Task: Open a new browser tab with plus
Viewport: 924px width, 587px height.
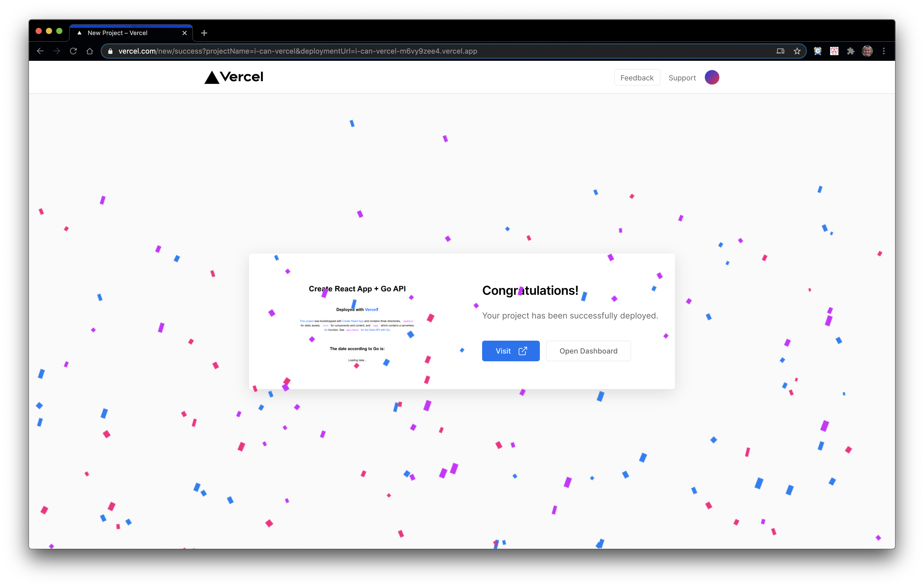Action: click(204, 33)
